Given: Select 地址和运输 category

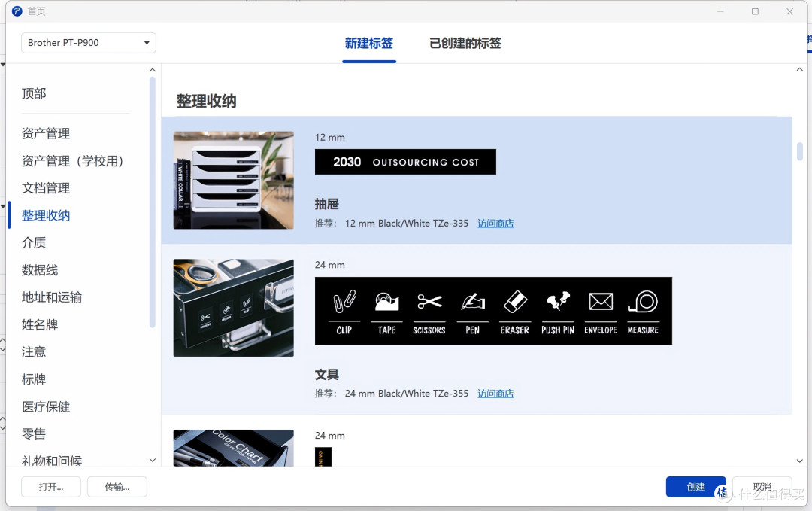Looking at the screenshot, I should [x=52, y=297].
